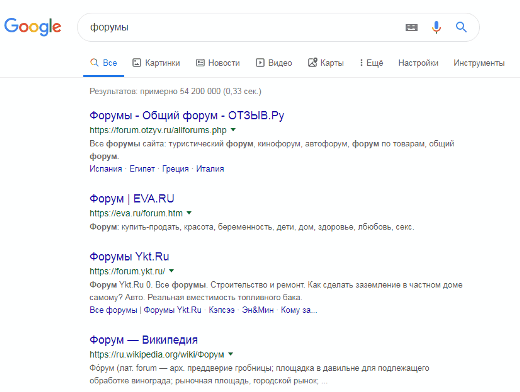Click the results count text 54 200 000
Viewport: 520px width, 392px height.
[x=200, y=91]
